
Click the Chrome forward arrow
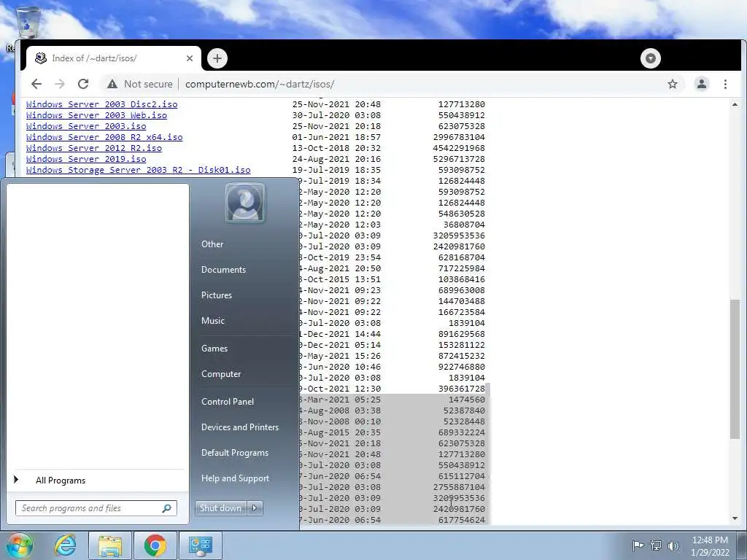click(x=60, y=85)
